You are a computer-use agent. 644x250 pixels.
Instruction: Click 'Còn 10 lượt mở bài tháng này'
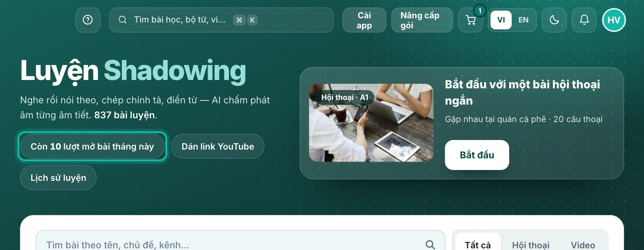tap(92, 146)
